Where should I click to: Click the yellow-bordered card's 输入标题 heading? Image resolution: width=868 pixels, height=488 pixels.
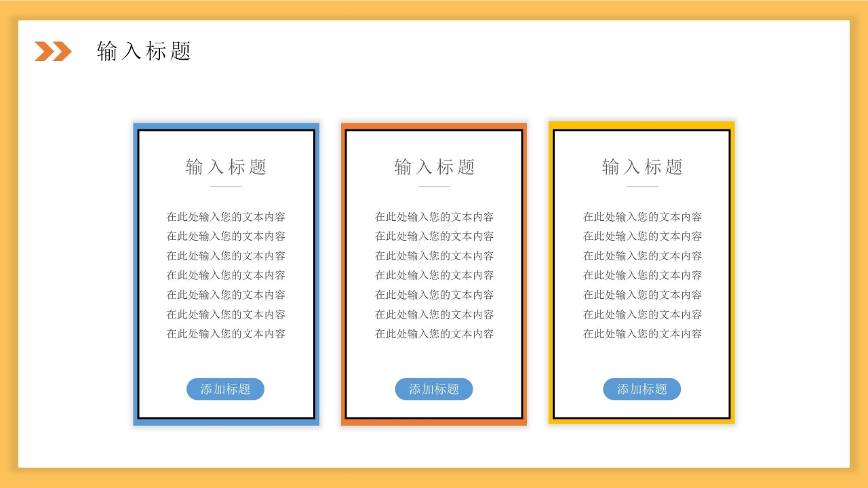(x=642, y=166)
